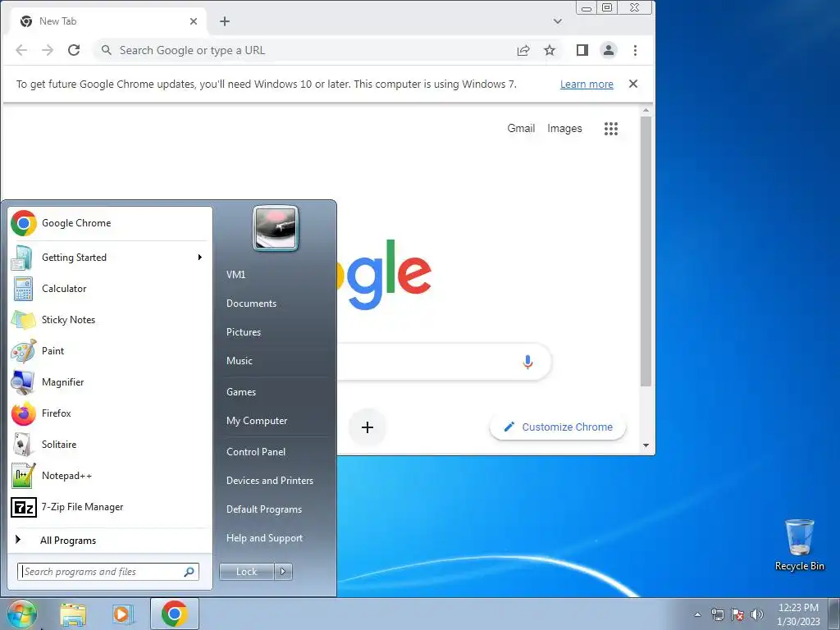Open Chrome three-dot menu
This screenshot has width=840, height=630.
tap(636, 50)
